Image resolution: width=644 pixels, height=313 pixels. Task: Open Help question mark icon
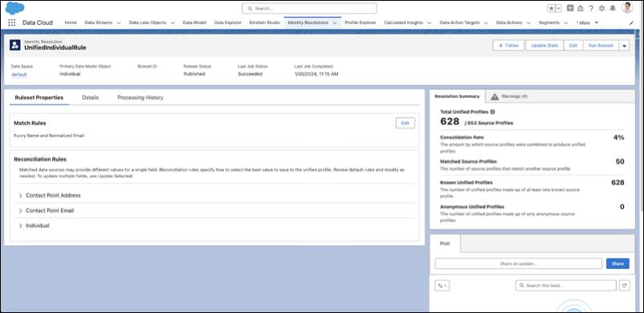[591, 8]
